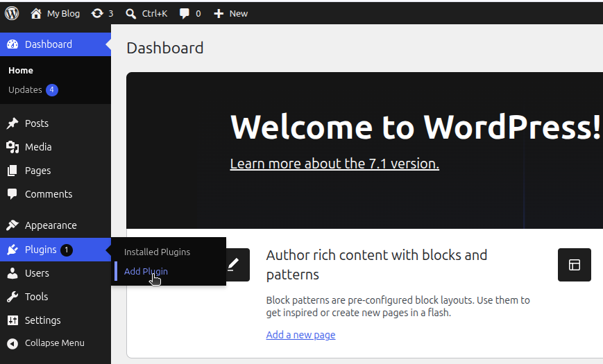
Task: Click the Pages icon in sidebar
Action: [12, 171]
